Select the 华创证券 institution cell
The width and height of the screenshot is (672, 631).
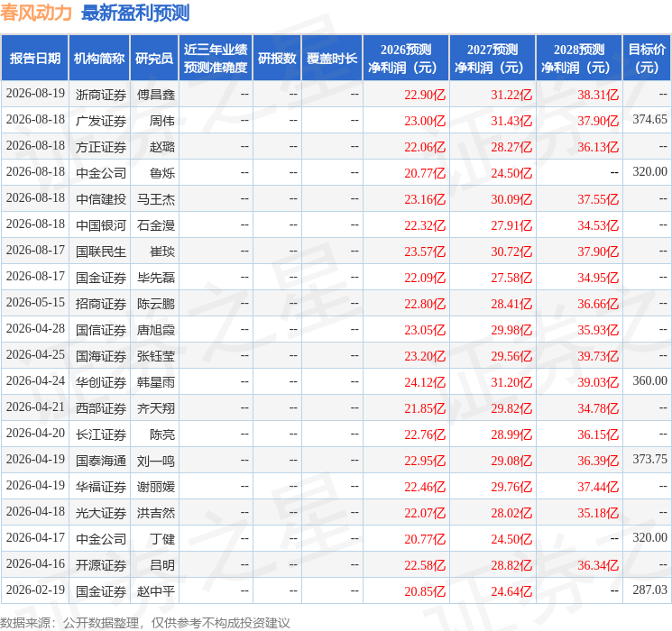(x=101, y=382)
